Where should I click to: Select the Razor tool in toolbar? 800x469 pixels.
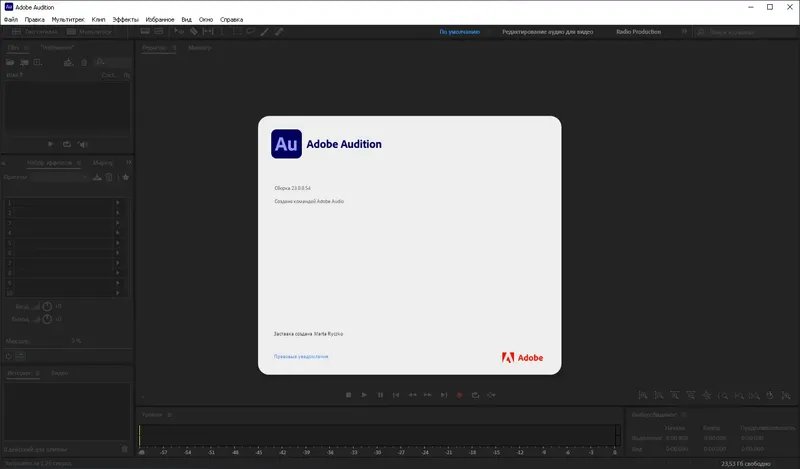[x=194, y=32]
